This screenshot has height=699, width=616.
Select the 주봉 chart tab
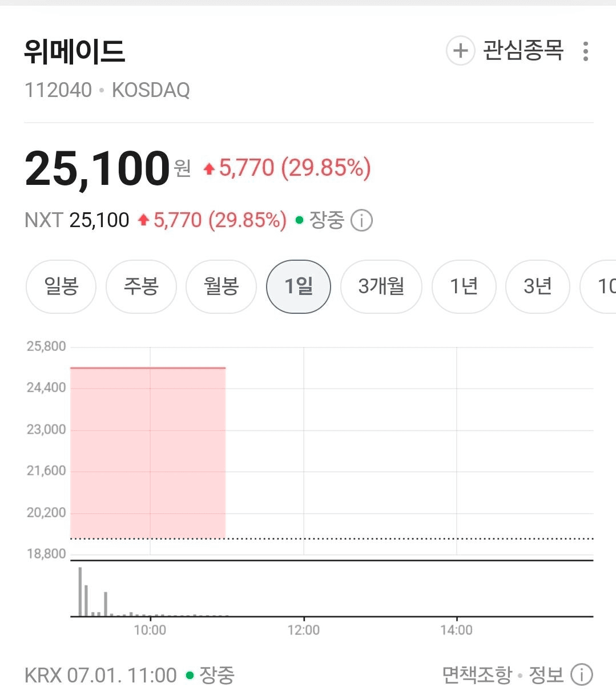[x=141, y=286]
